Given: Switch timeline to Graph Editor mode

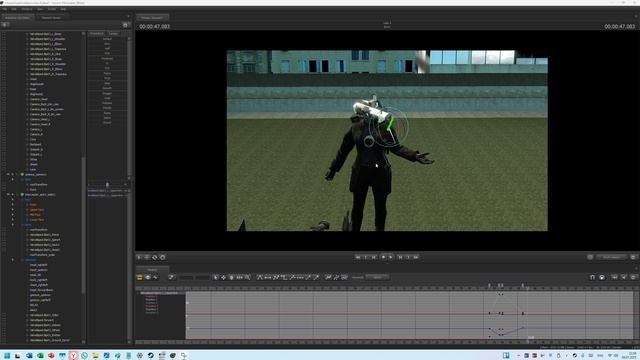Looking at the screenshot, I should [x=155, y=278].
